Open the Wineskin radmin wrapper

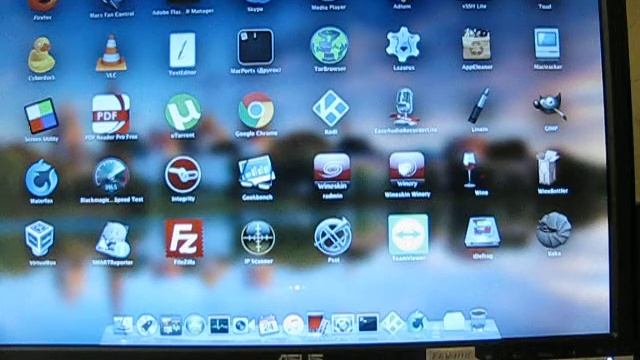[332, 171]
